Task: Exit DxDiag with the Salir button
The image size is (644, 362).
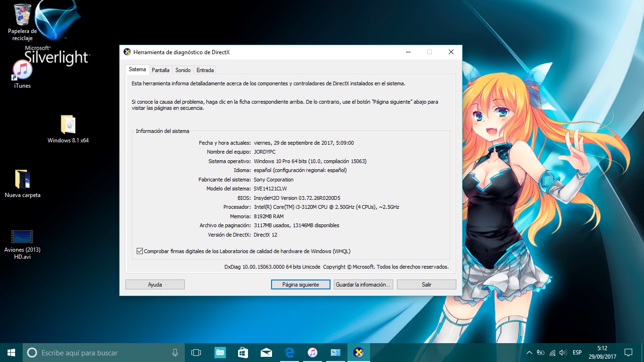Action: click(426, 284)
